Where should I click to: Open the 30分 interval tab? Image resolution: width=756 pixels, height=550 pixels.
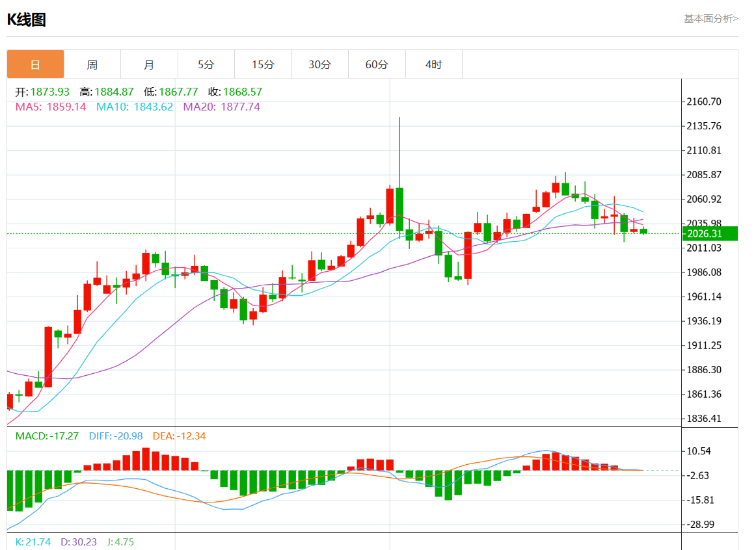[319, 64]
